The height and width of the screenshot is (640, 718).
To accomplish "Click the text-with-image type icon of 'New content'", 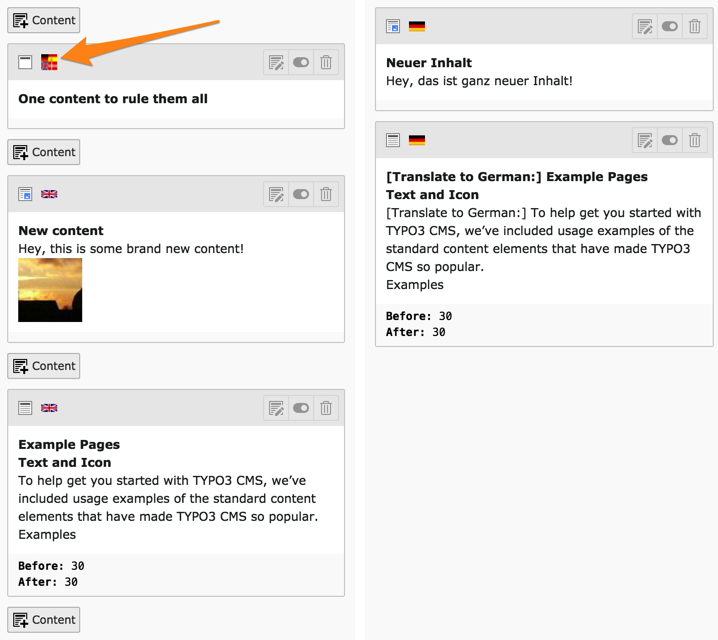I will click(25, 194).
